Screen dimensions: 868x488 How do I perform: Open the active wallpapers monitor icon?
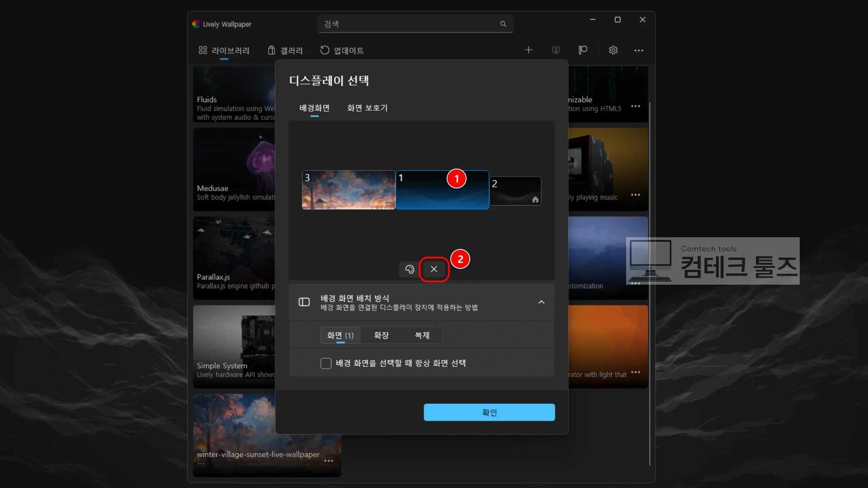click(x=556, y=50)
